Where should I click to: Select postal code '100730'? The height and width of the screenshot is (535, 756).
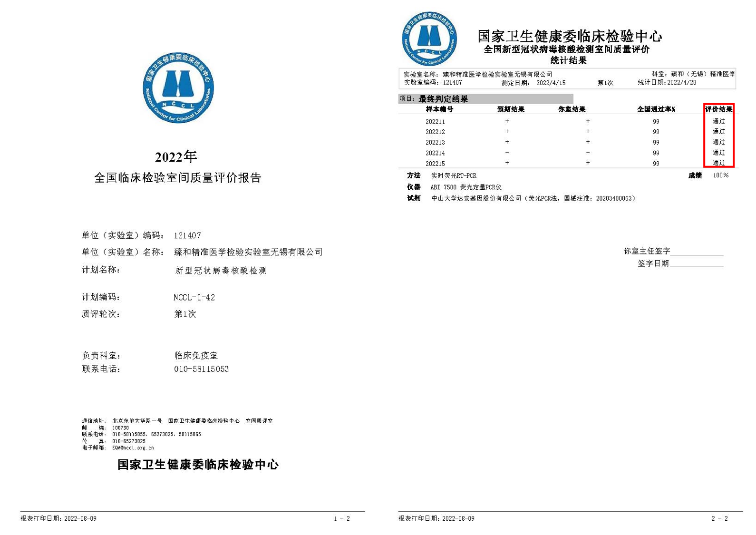click(120, 428)
